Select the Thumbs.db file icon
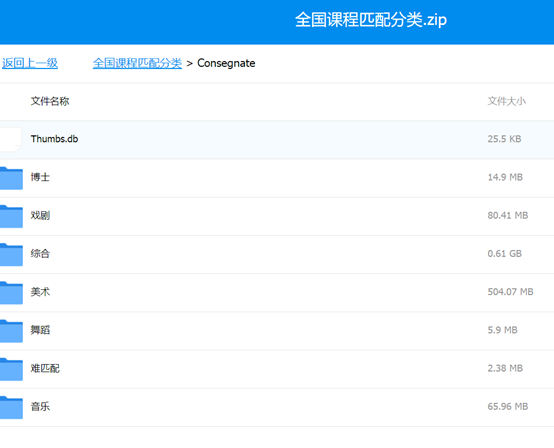 [11, 139]
